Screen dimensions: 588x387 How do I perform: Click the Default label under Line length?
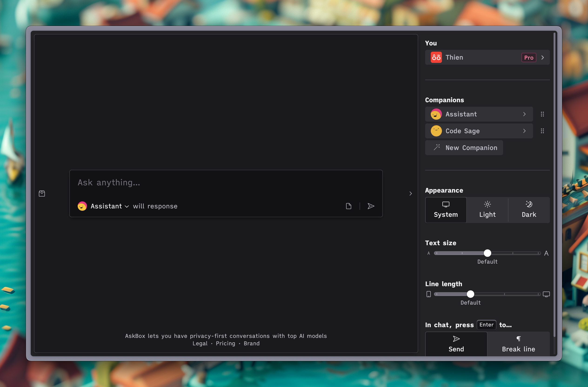point(470,303)
